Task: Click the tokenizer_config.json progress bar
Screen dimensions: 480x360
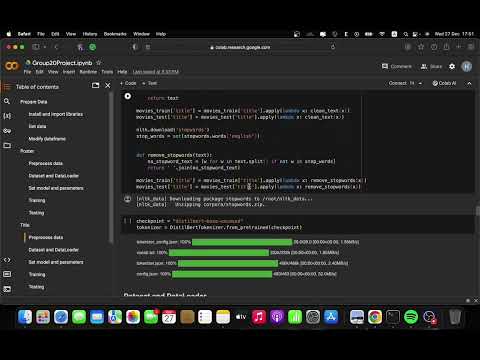Action: coord(242,242)
